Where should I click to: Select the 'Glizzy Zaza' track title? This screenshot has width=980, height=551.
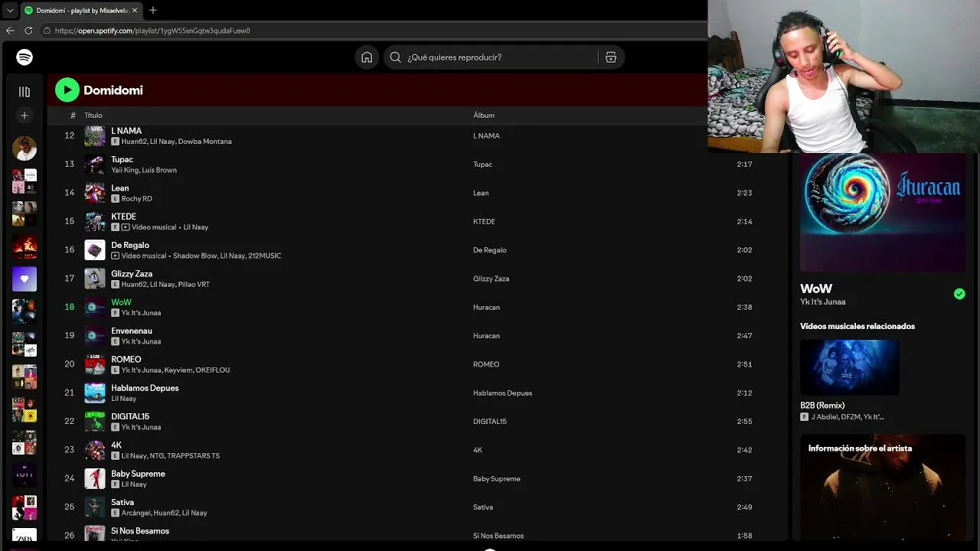pyautogui.click(x=132, y=274)
